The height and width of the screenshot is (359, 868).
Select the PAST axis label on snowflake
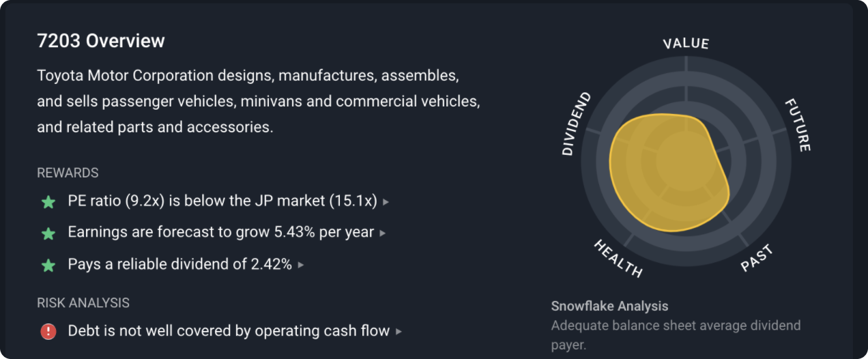click(757, 259)
